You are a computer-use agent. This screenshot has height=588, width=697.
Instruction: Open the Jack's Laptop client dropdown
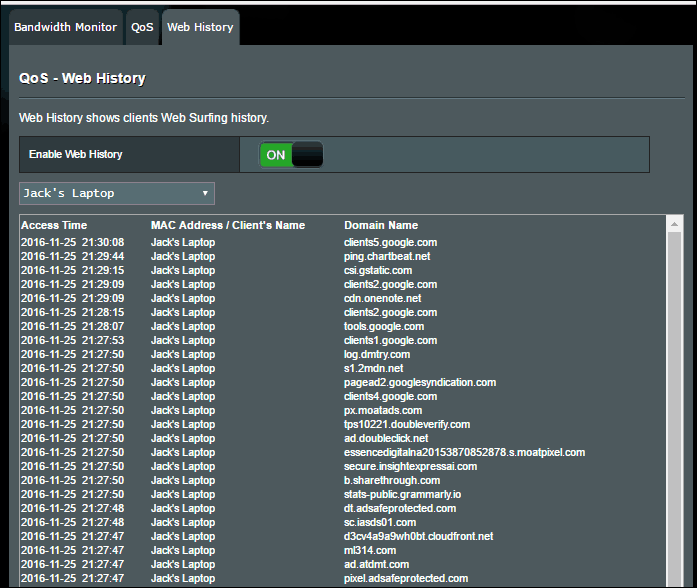[x=117, y=193]
